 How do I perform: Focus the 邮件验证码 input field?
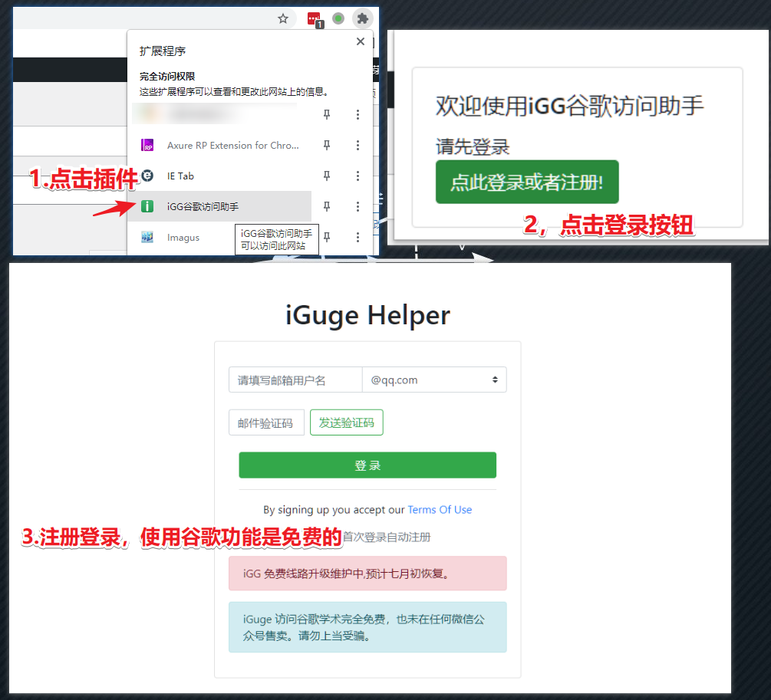pyautogui.click(x=266, y=422)
